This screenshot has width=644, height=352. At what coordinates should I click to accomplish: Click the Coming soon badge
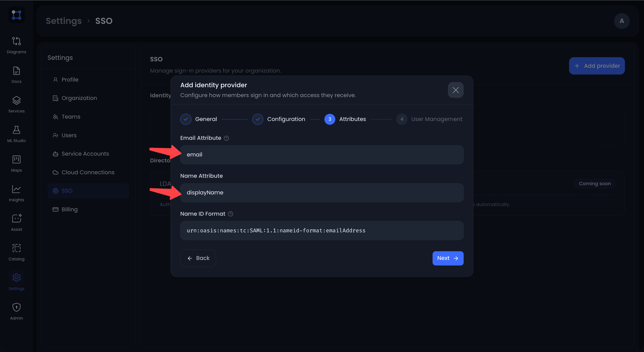(x=595, y=184)
